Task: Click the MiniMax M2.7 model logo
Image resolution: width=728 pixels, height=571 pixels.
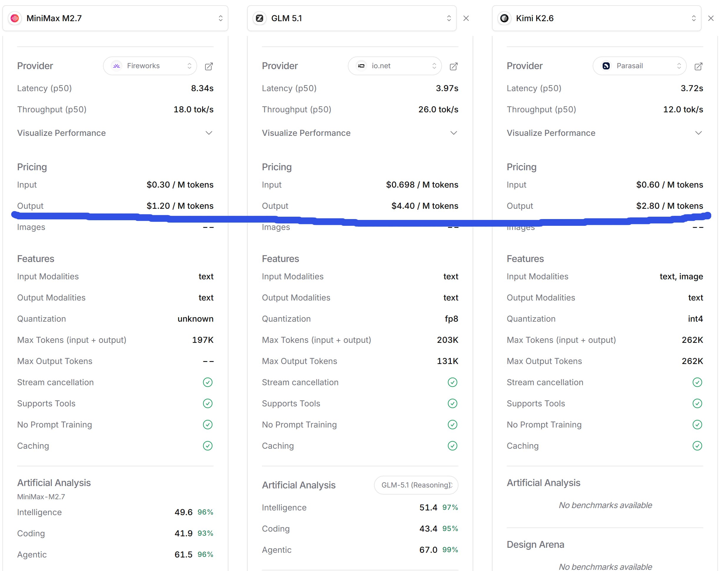Action: pos(15,19)
